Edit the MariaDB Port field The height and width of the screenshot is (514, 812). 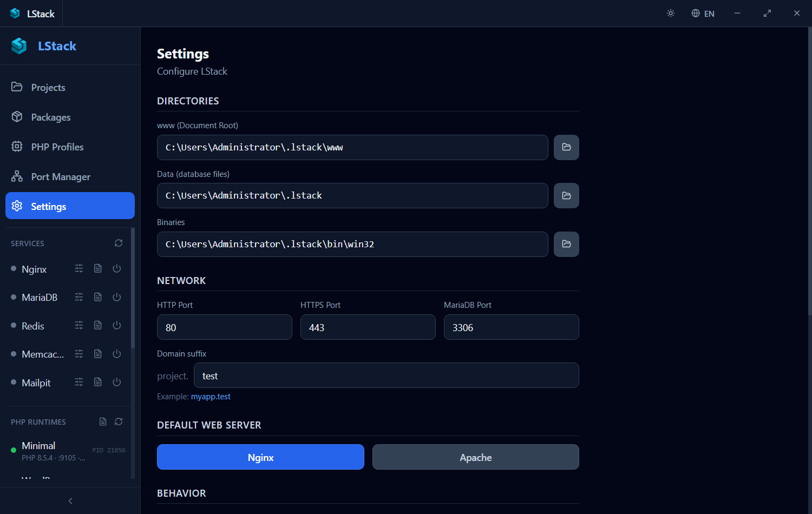[x=512, y=327]
